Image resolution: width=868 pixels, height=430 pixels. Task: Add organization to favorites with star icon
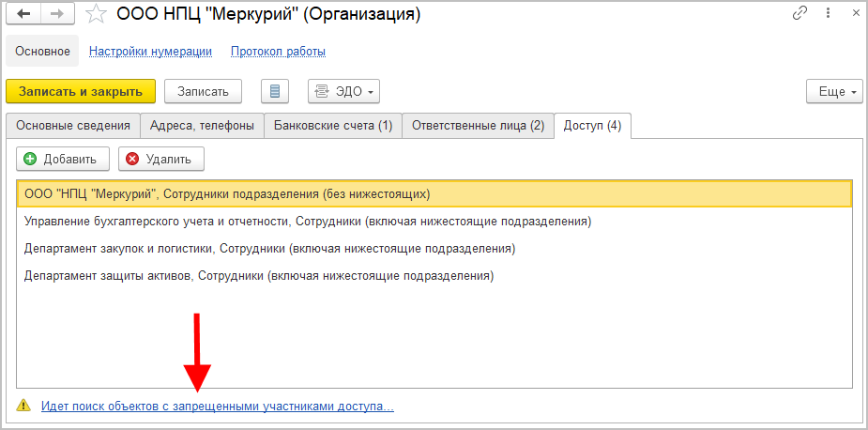click(95, 14)
